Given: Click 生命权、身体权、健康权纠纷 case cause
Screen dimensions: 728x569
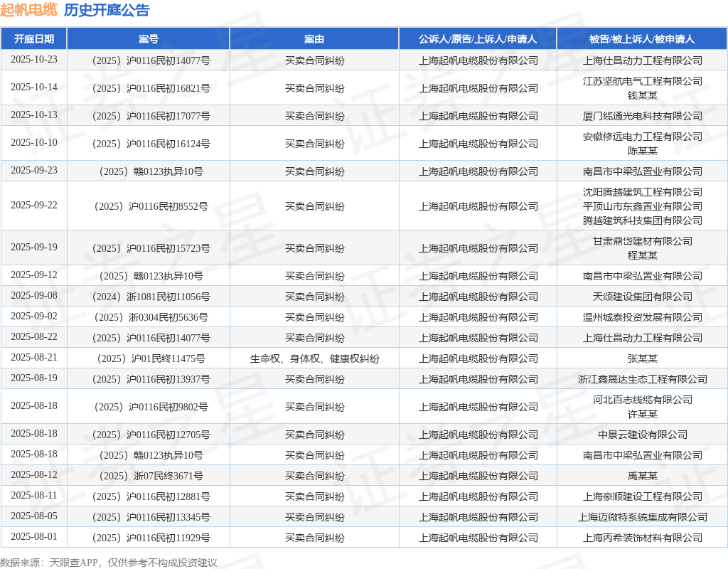Looking at the screenshot, I should (314, 358).
